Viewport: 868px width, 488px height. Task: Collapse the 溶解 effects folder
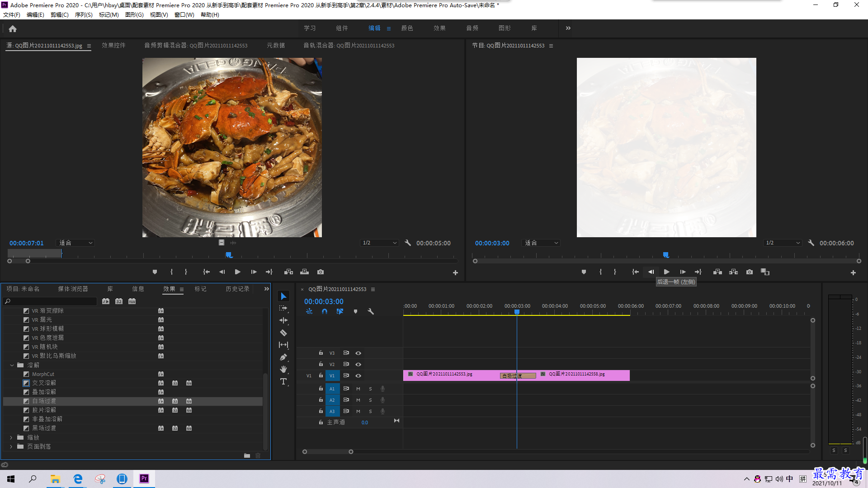click(12, 365)
